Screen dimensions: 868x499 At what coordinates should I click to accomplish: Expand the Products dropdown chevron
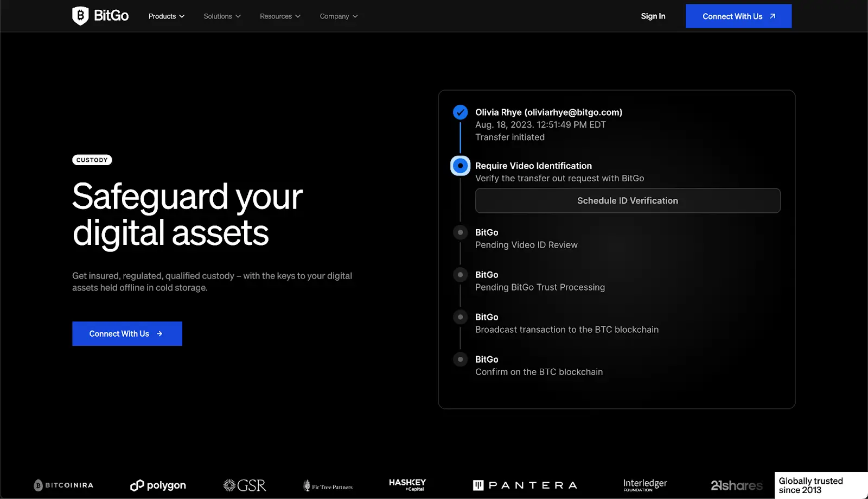182,16
